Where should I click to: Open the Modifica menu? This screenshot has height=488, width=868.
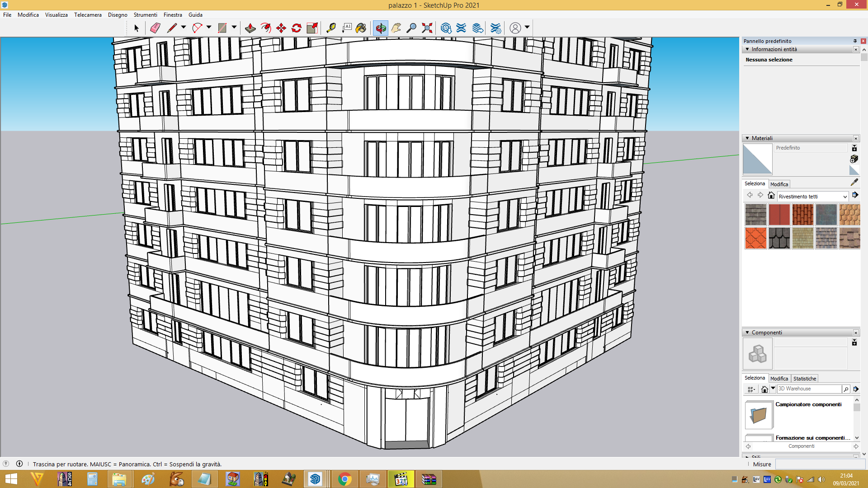[x=28, y=15]
